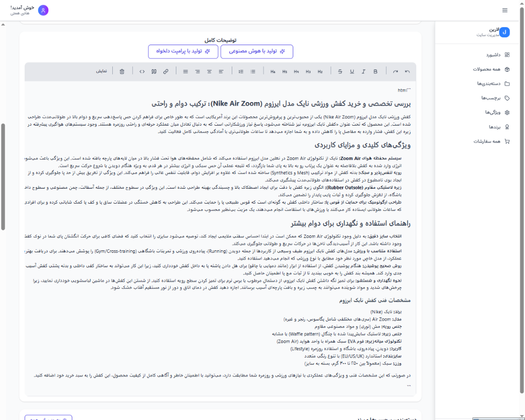Insert a bulleted list
The height and width of the screenshot is (420, 525).
253,71
